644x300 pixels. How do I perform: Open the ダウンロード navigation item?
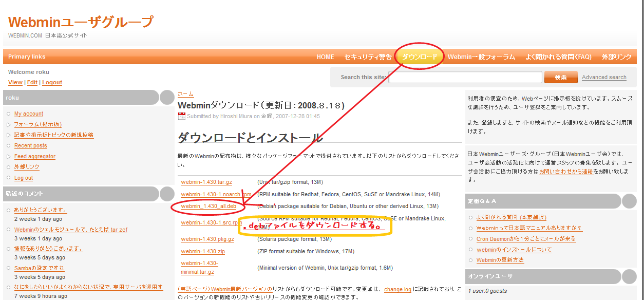[420, 57]
